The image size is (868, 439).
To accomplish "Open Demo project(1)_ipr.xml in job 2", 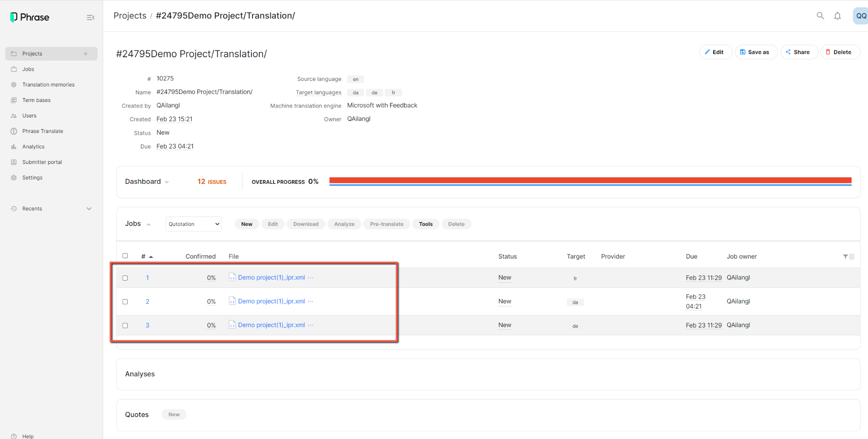I will [x=271, y=301].
